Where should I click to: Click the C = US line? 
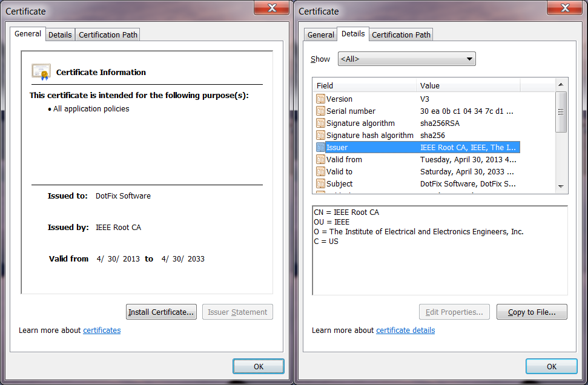coord(326,242)
